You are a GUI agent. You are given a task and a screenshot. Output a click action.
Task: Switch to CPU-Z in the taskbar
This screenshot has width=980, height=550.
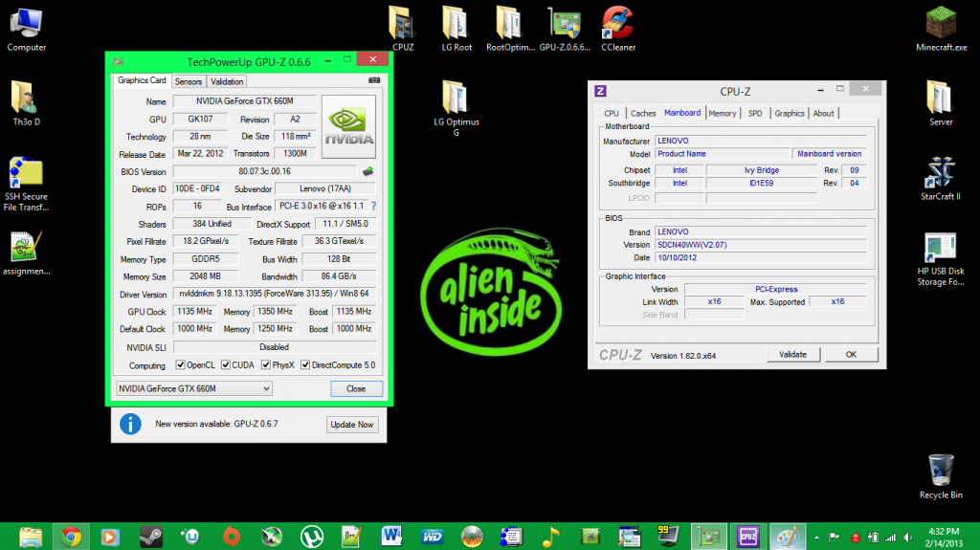748,537
